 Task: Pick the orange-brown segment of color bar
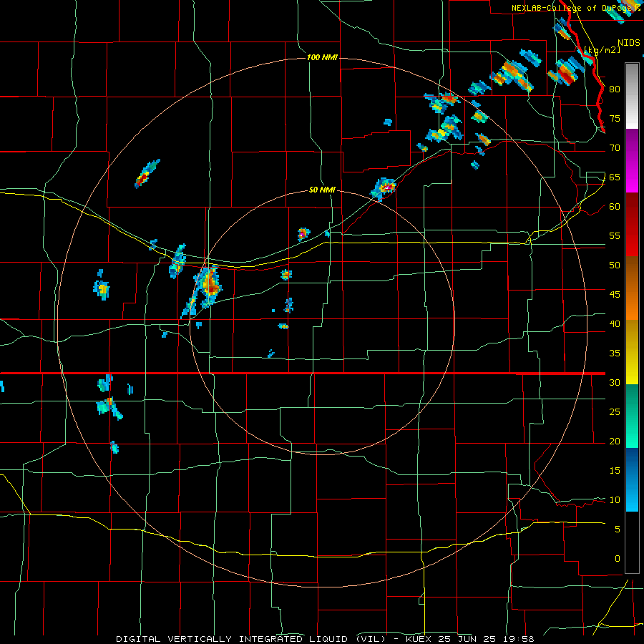click(x=632, y=288)
